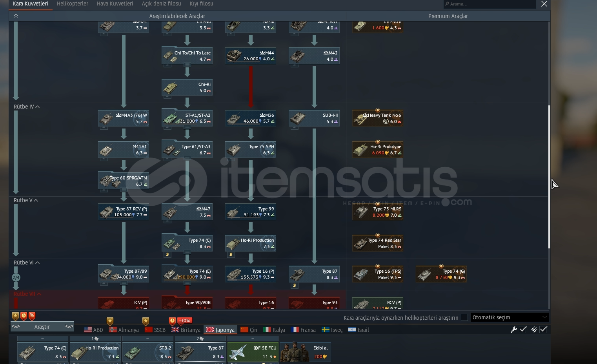Viewport: 597px width, 364px height.
Task: Select the Type 87 crew slot at bottom
Action: 200,352
